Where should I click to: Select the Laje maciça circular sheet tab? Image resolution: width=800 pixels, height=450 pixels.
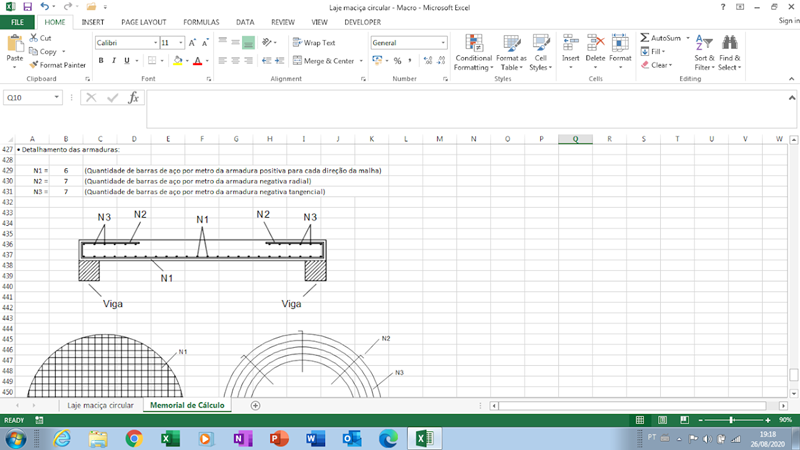[x=100, y=405]
